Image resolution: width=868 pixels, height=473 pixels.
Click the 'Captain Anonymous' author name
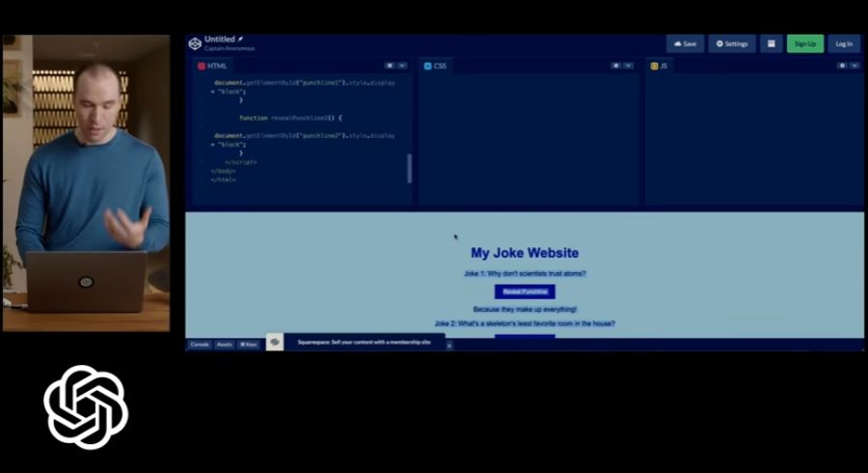[230, 48]
